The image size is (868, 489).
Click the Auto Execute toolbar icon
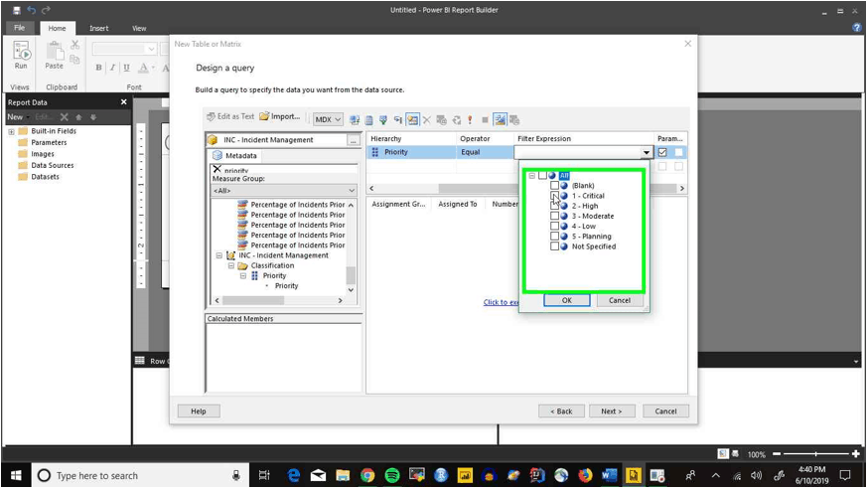(x=398, y=119)
